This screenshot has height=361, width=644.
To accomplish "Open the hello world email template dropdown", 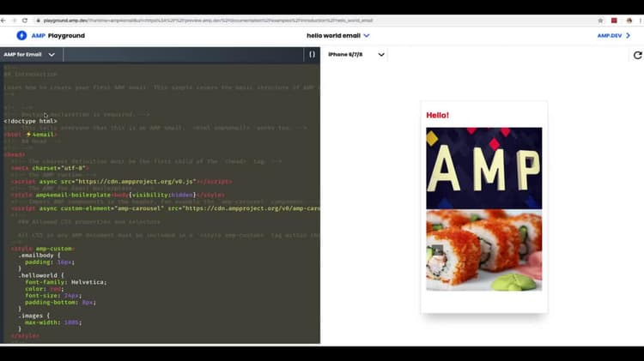I will (x=338, y=36).
